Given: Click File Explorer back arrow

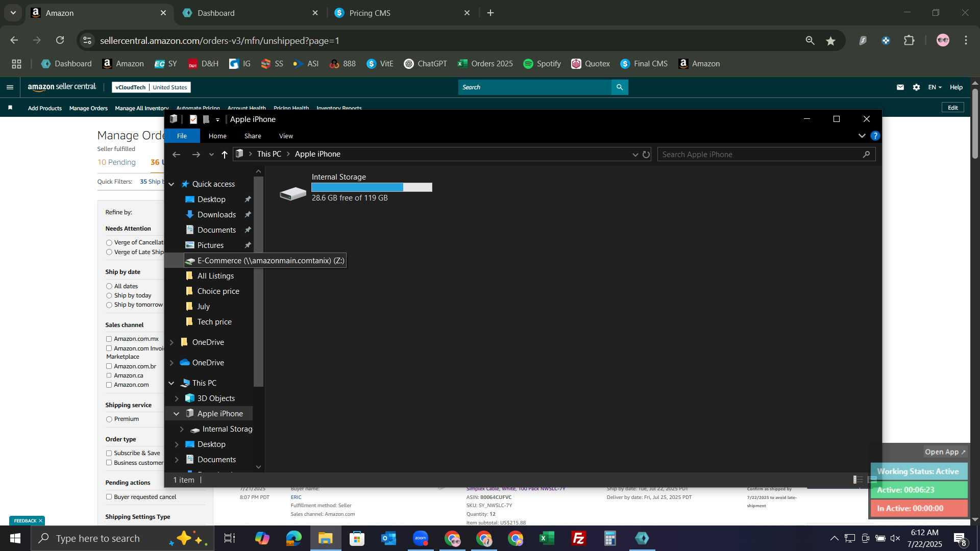Looking at the screenshot, I should [177, 155].
